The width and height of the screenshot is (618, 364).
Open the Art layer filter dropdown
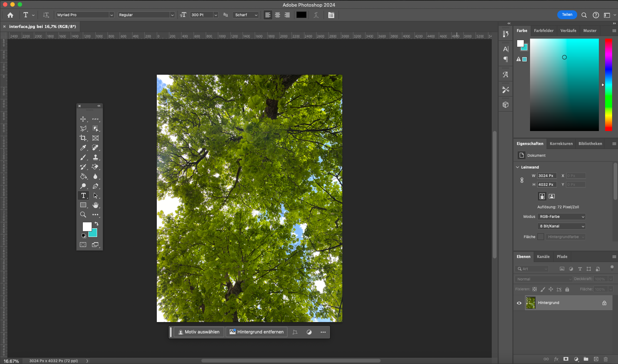tap(533, 269)
